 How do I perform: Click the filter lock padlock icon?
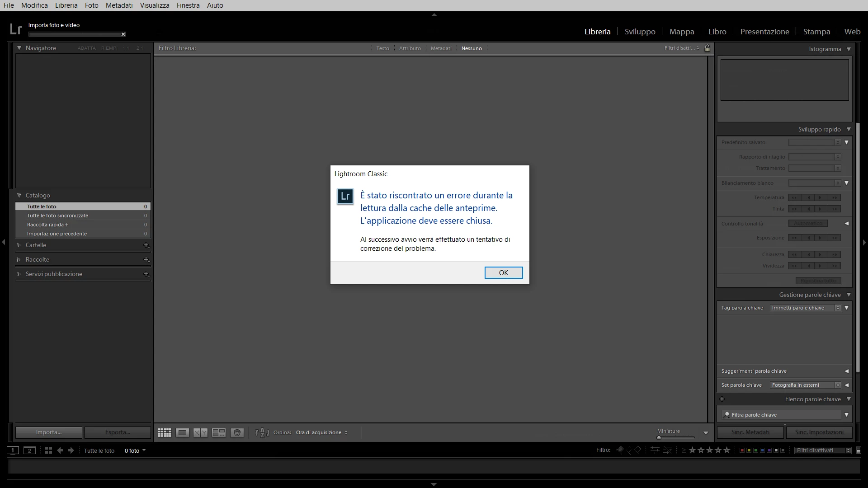(x=708, y=48)
